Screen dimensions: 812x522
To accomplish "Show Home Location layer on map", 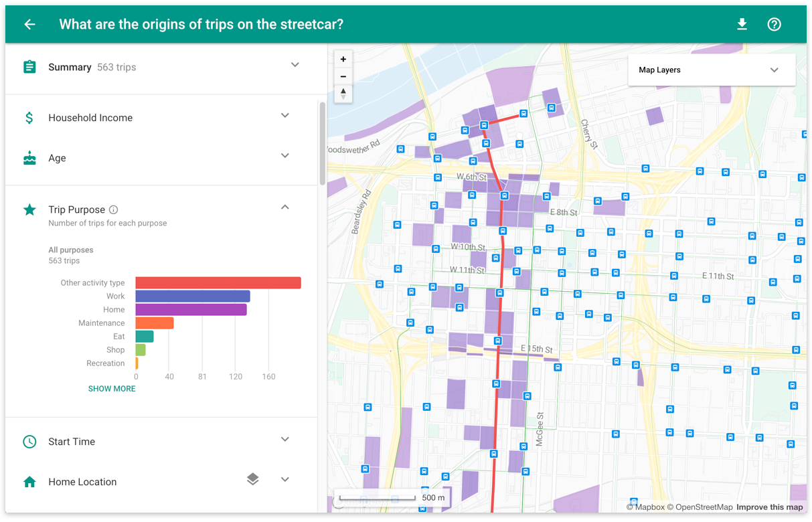I will [252, 479].
